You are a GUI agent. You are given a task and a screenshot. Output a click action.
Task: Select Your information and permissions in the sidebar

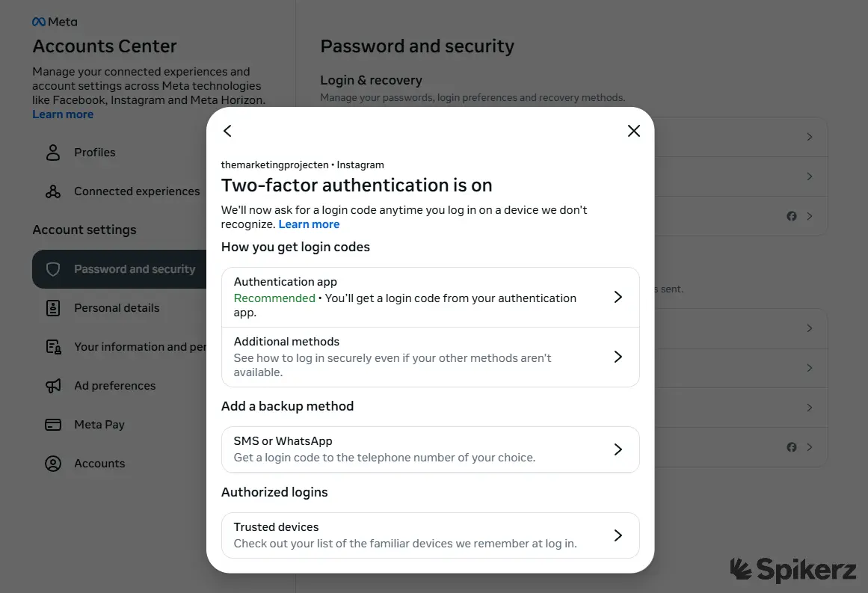52,346
